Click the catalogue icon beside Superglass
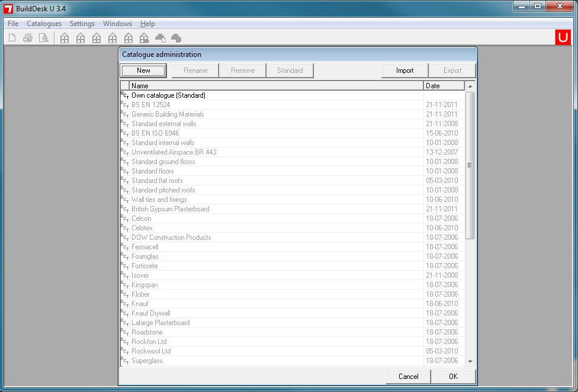Image resolution: width=578 pixels, height=392 pixels. pyautogui.click(x=124, y=361)
